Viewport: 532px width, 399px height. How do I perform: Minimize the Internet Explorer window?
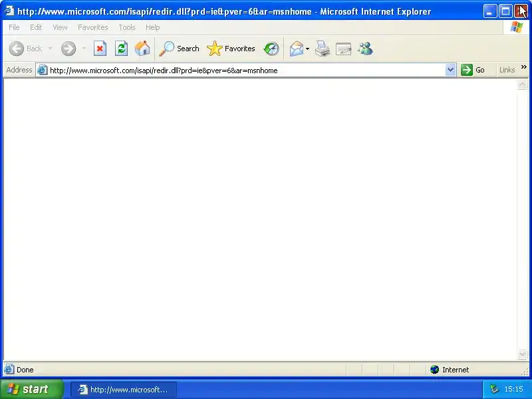(489, 11)
